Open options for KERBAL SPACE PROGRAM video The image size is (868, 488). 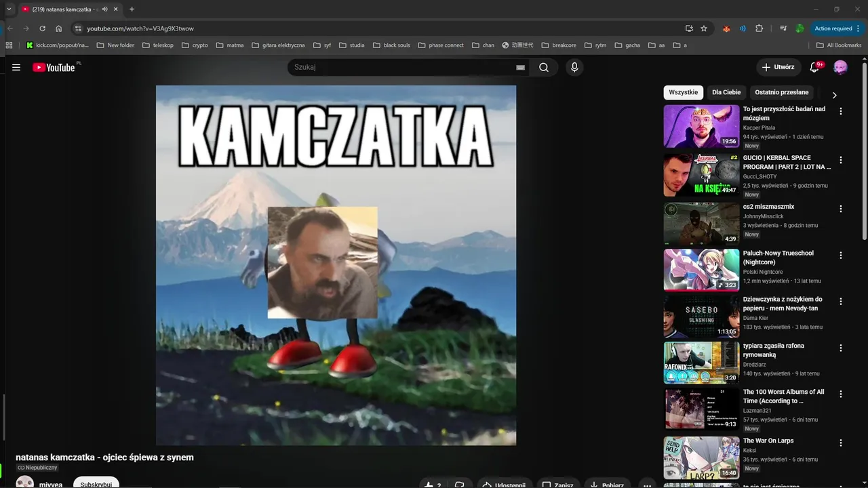click(841, 160)
